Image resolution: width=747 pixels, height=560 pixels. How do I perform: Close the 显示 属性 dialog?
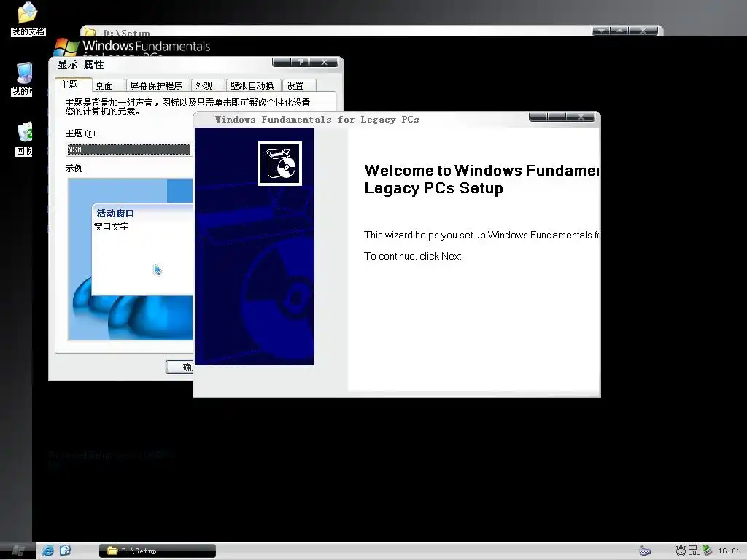(324, 63)
